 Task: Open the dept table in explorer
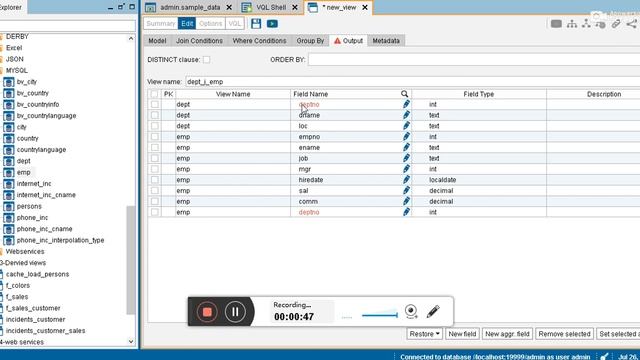coord(24,161)
